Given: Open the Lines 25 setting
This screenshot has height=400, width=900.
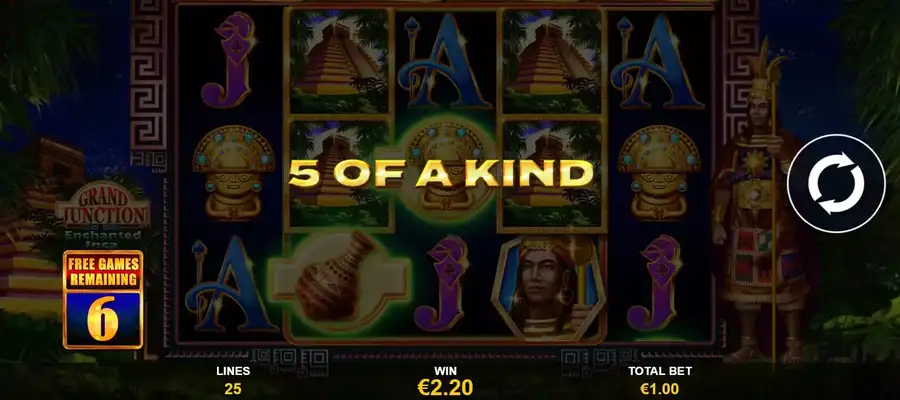Looking at the screenshot, I should 232,380.
